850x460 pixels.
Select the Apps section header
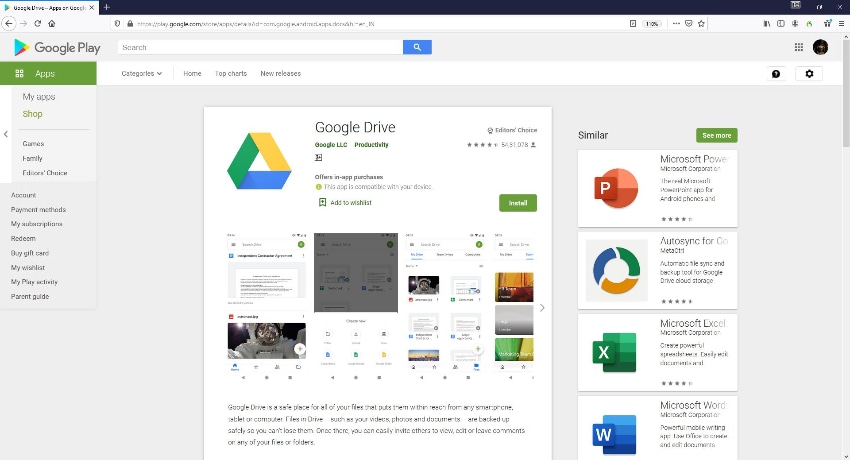[x=48, y=73]
